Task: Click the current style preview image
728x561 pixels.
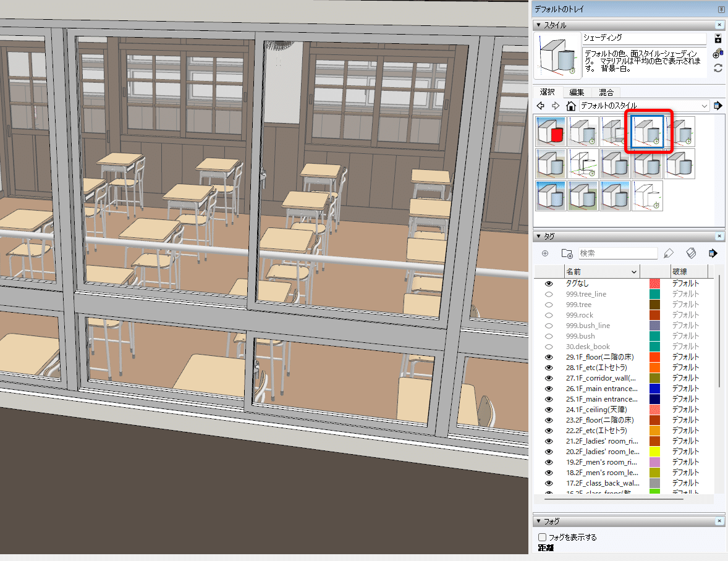Action: 557,56
